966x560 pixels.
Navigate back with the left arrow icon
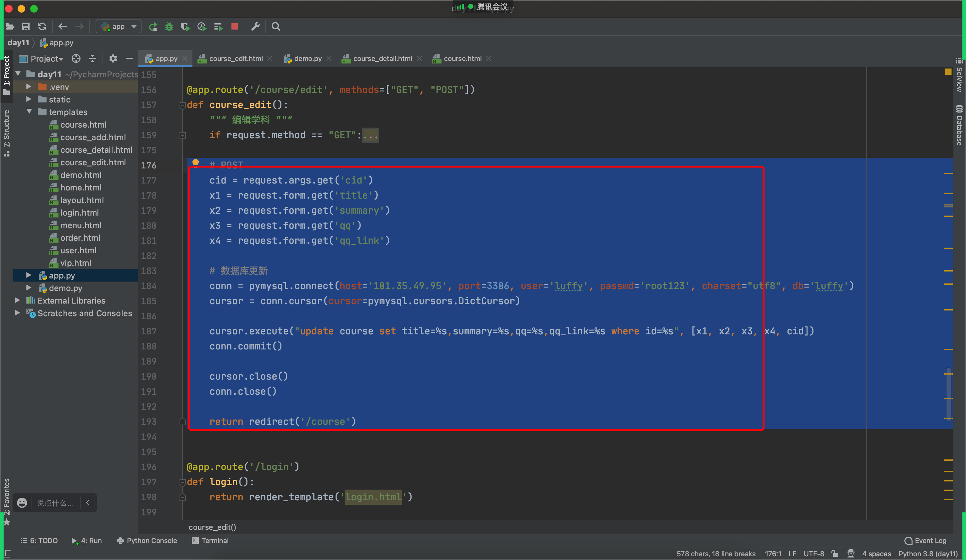(63, 26)
